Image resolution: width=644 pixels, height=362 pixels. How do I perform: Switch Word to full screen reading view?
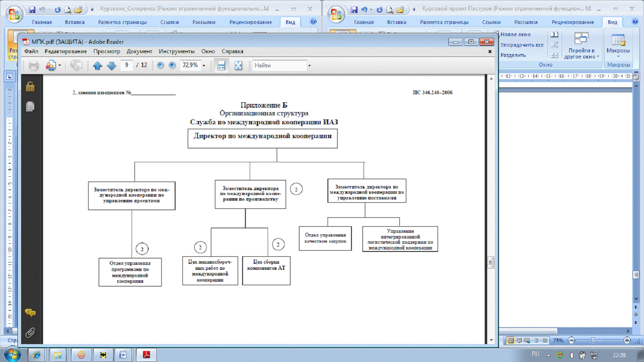[519, 340]
